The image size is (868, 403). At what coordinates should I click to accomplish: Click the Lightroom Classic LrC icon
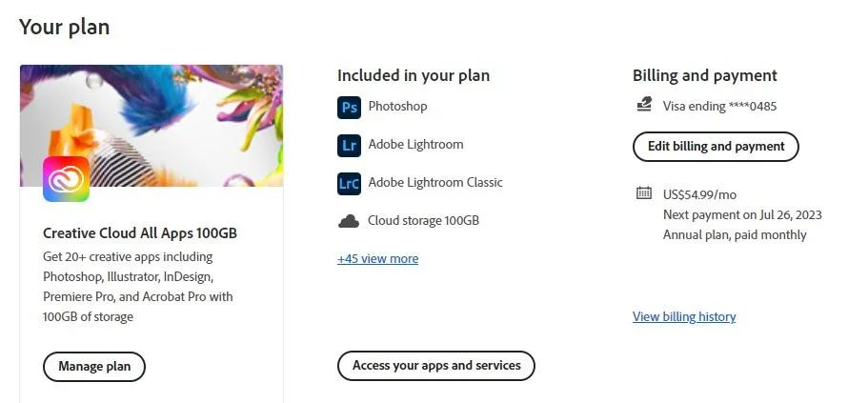[349, 183]
